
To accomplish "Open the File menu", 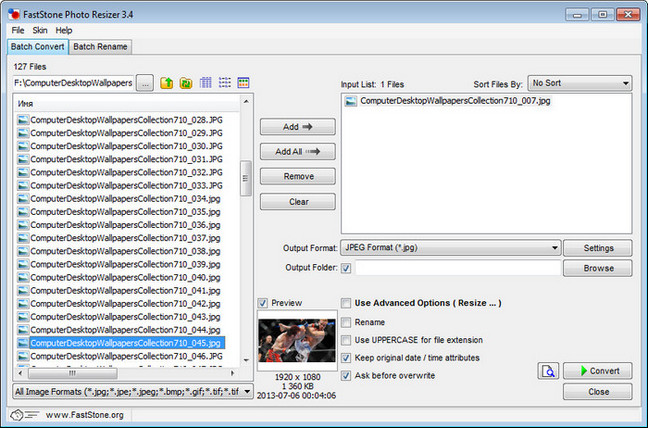I will [x=18, y=30].
